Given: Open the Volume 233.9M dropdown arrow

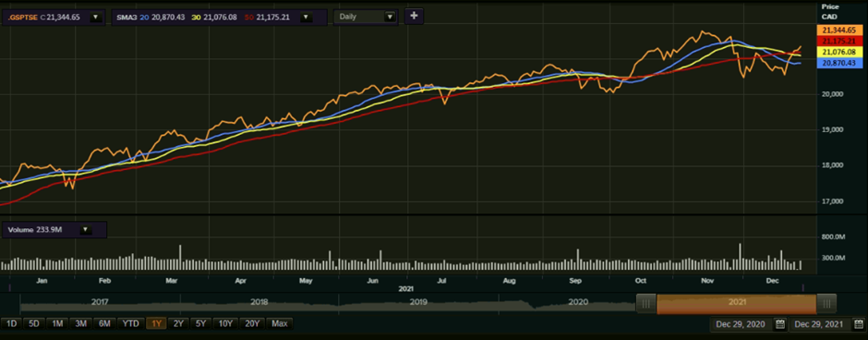Looking at the screenshot, I should pyautogui.click(x=85, y=229).
